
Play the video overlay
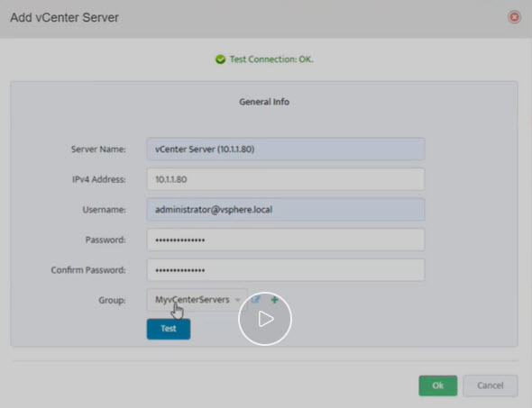pyautogui.click(x=265, y=319)
